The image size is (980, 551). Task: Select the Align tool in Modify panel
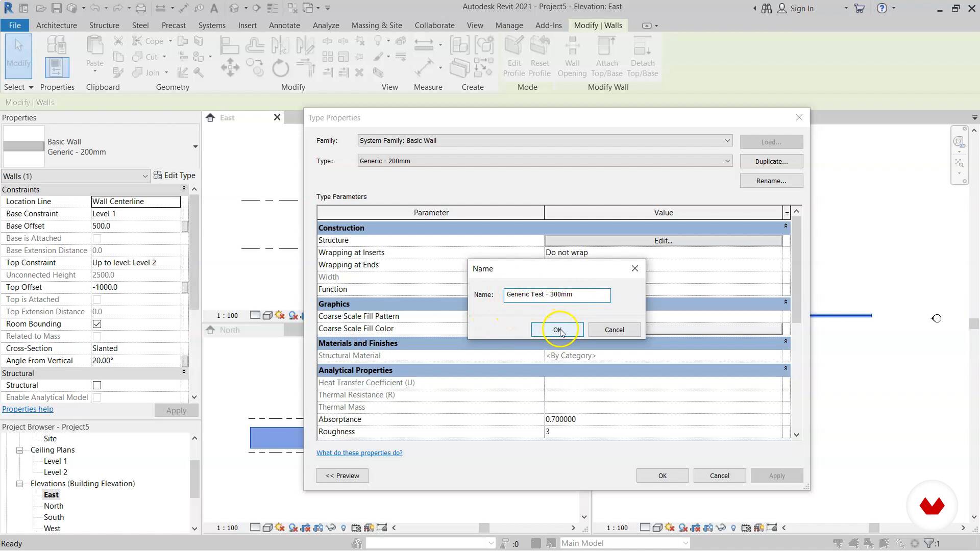[229, 46]
